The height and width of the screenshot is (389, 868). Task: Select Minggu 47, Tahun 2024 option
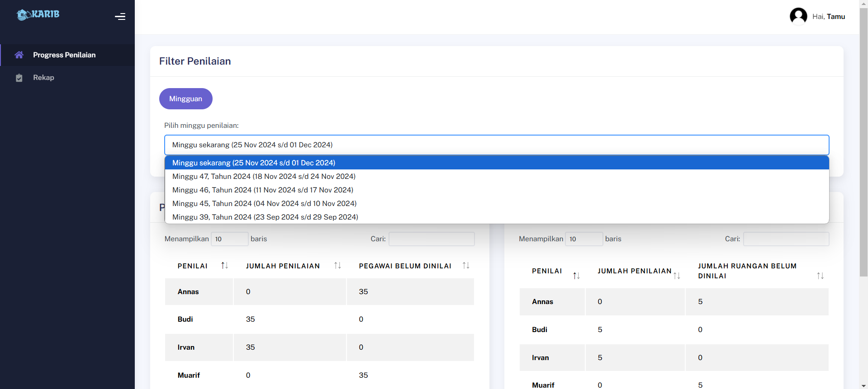(x=264, y=176)
